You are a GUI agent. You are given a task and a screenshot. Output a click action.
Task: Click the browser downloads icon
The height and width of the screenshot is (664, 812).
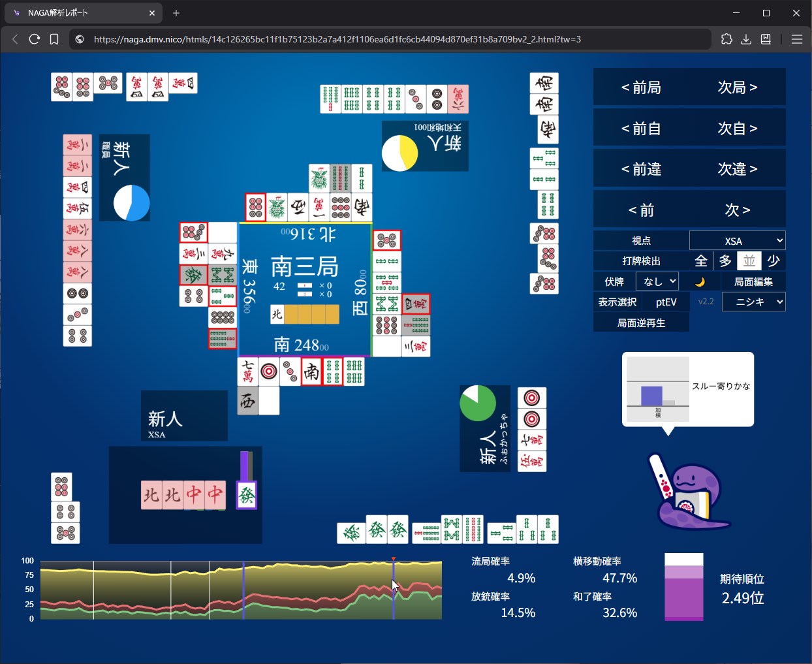[x=746, y=39]
